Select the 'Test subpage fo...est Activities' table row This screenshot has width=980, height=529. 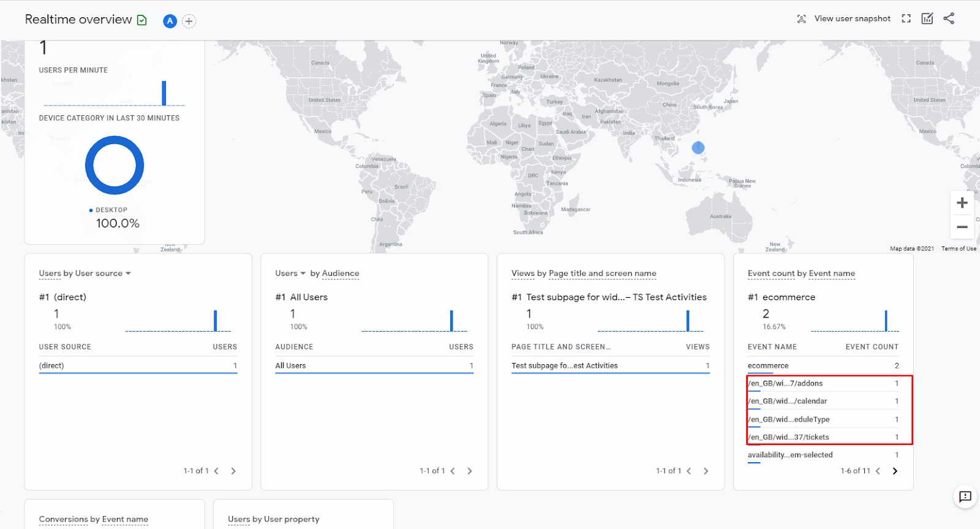pos(611,366)
